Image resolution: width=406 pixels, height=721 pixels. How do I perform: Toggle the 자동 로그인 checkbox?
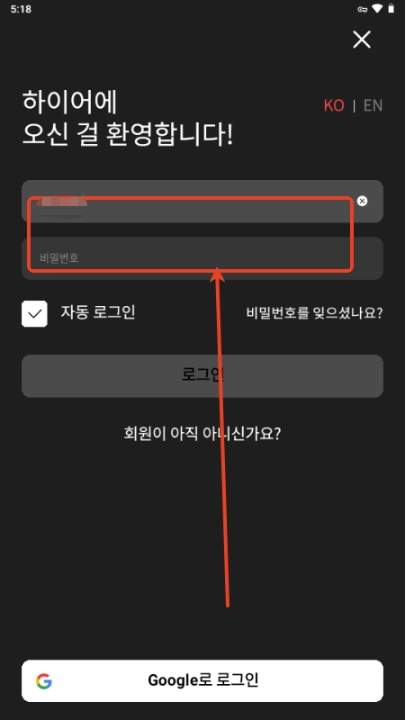[x=34, y=314]
